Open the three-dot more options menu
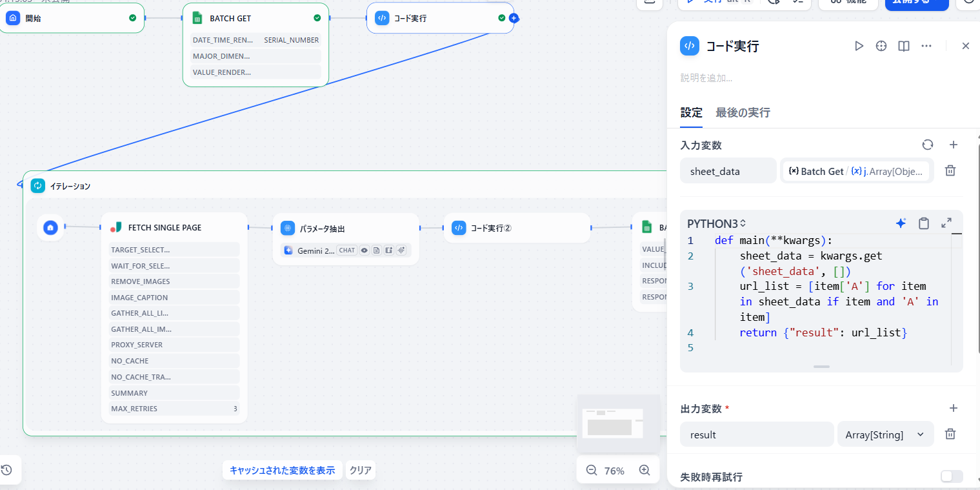Screen dimensions: 980x490 tap(926, 46)
